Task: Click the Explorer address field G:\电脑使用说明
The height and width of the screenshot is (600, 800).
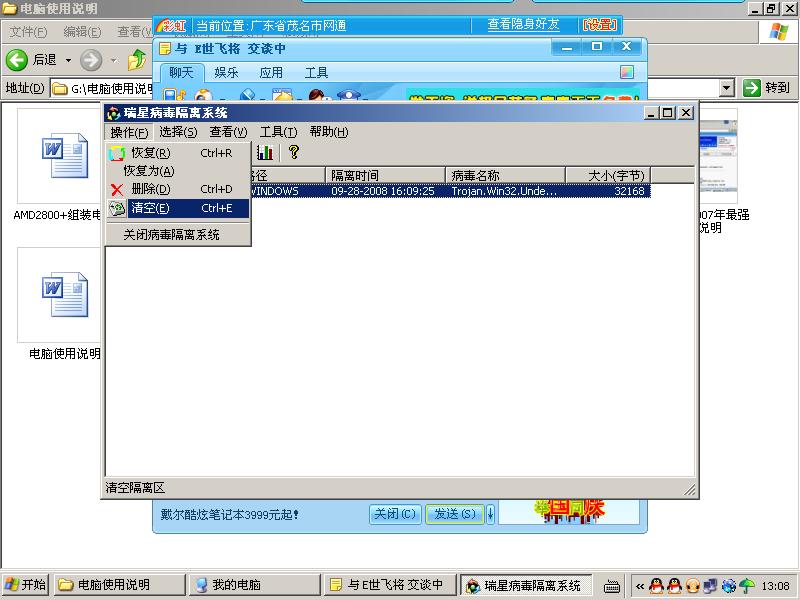Action: [x=392, y=88]
